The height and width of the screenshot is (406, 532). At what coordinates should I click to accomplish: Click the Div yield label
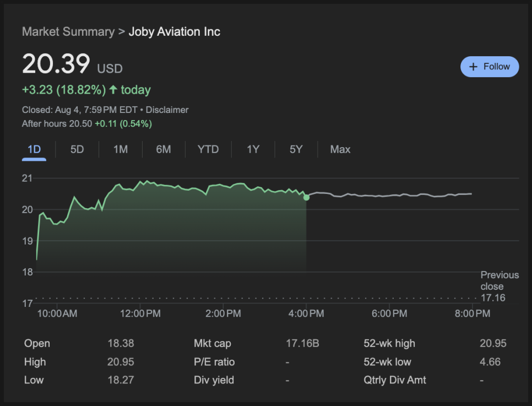[214, 380]
